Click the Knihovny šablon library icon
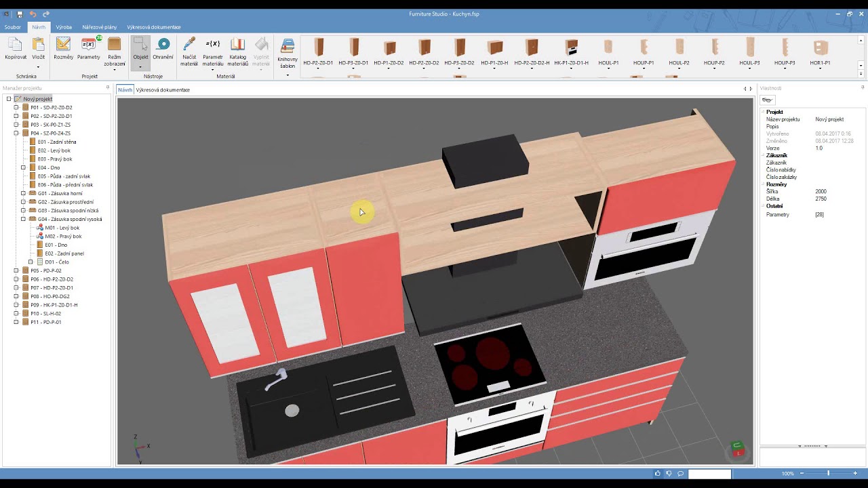Viewport: 868px width, 488px height. coord(288,47)
